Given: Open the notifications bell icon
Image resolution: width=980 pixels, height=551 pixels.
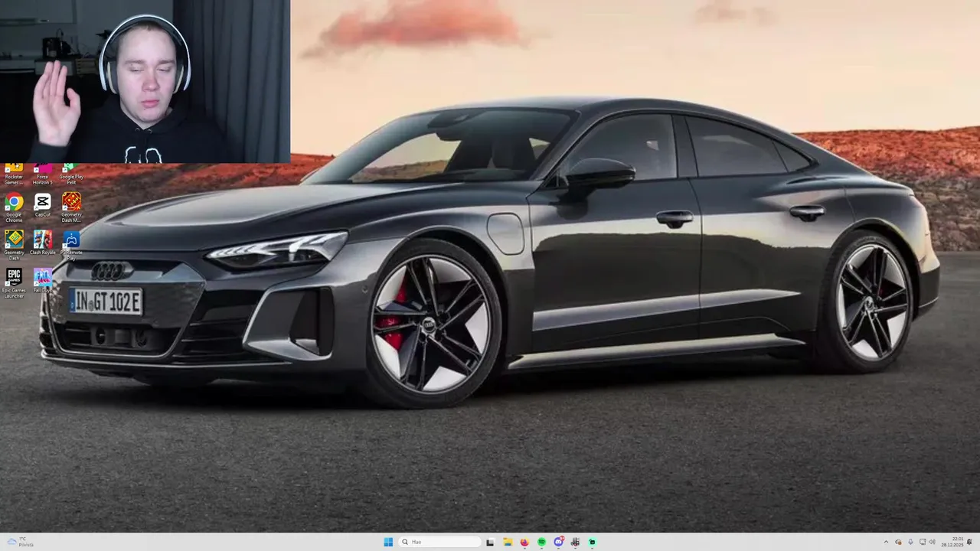Looking at the screenshot, I should (969, 542).
